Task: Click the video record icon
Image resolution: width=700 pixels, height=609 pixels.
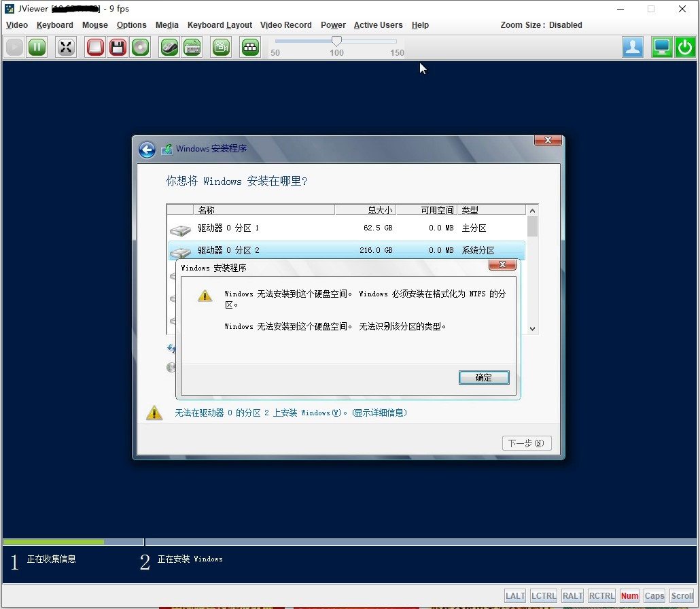Action: [x=221, y=47]
